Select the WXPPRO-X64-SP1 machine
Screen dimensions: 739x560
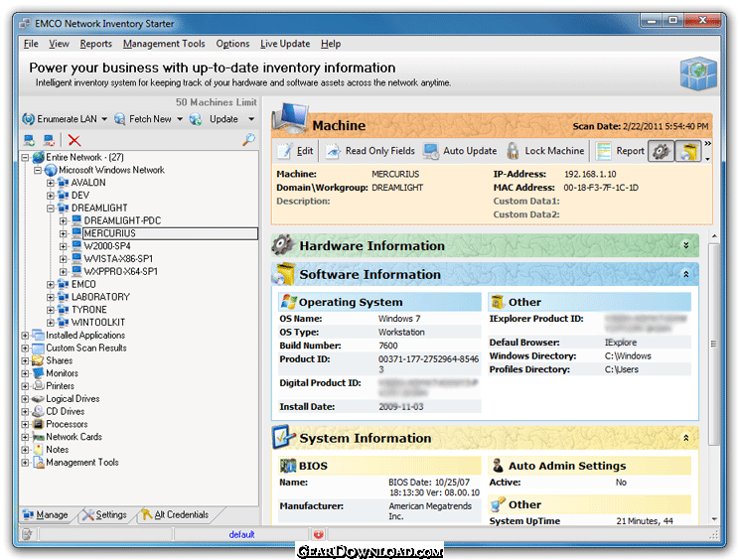point(120,271)
